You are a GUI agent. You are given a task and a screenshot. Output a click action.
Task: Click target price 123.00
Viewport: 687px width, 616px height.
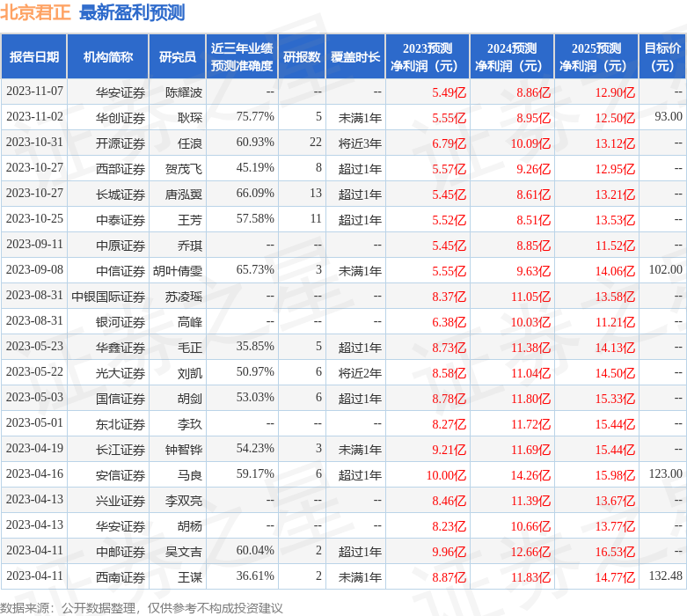(x=666, y=473)
